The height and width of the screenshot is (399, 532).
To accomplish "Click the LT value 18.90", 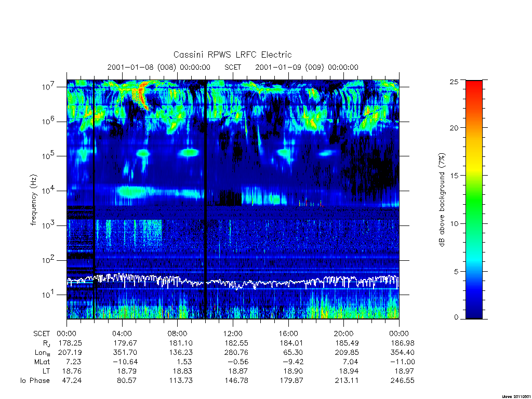I will [293, 371].
